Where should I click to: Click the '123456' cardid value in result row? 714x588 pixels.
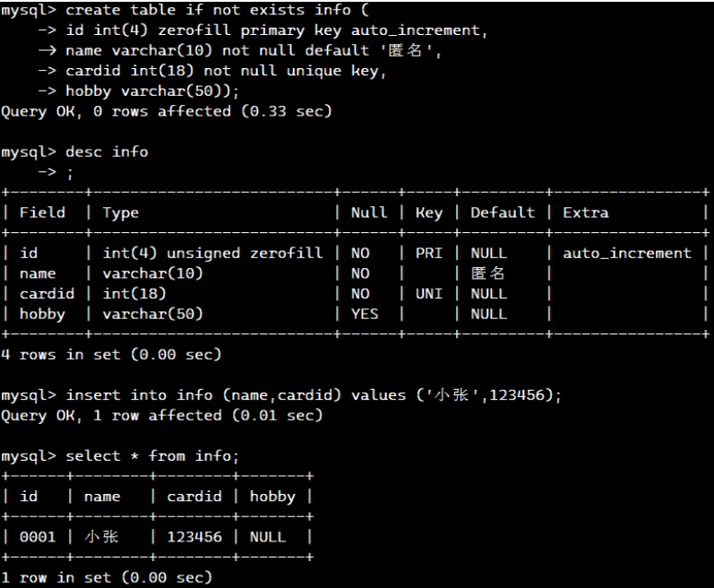point(194,537)
